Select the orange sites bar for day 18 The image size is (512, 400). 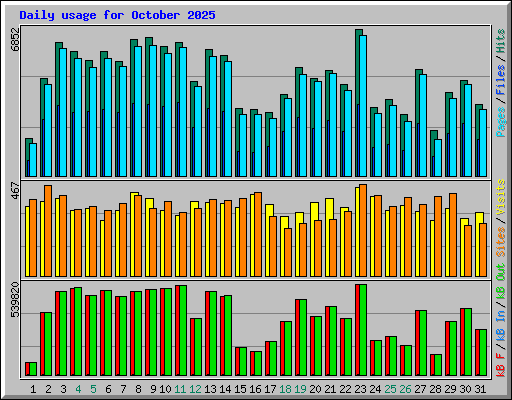[288, 252]
